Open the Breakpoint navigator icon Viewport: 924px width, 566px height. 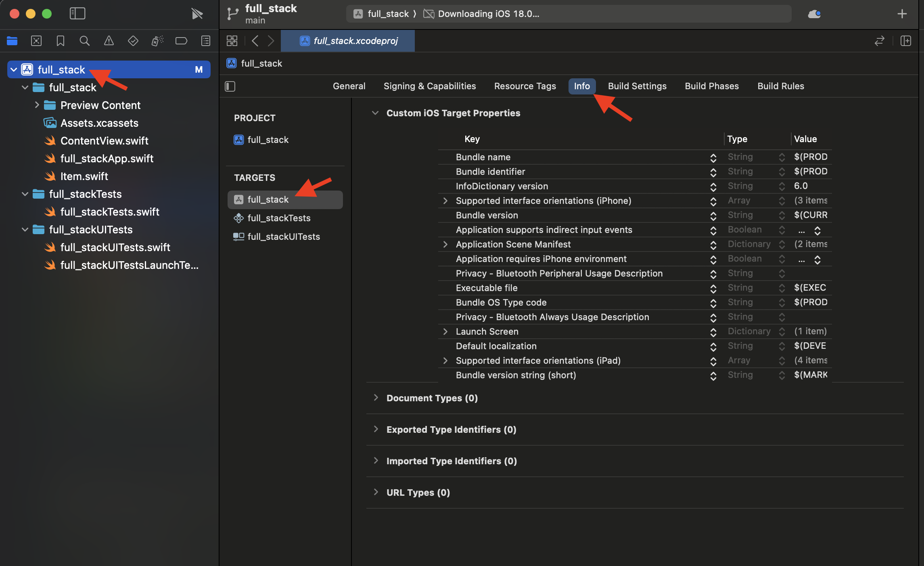181,41
